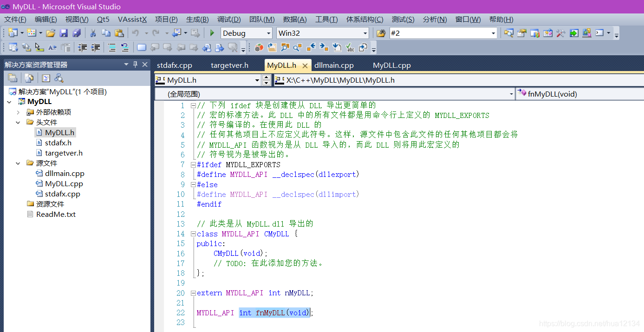The width and height of the screenshot is (644, 332).
Task: Click the Paste clipboard icon
Action: click(x=119, y=33)
